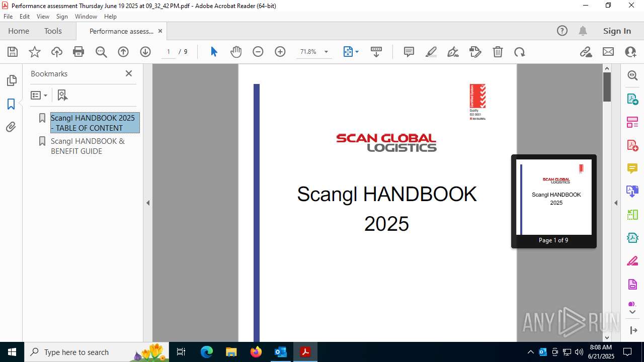This screenshot has width=644, height=362.
Task: Open the notifications bell
Action: click(x=583, y=31)
